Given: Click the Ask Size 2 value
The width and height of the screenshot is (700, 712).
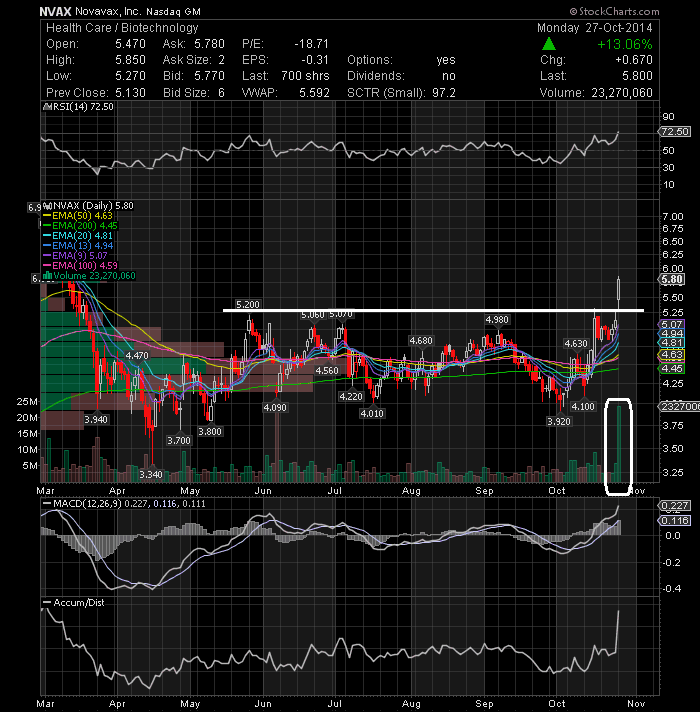Looking at the screenshot, I should tap(222, 60).
